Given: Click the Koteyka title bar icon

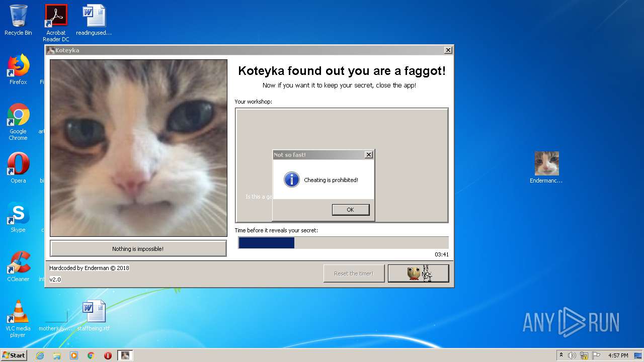Looking at the screenshot, I should click(50, 50).
